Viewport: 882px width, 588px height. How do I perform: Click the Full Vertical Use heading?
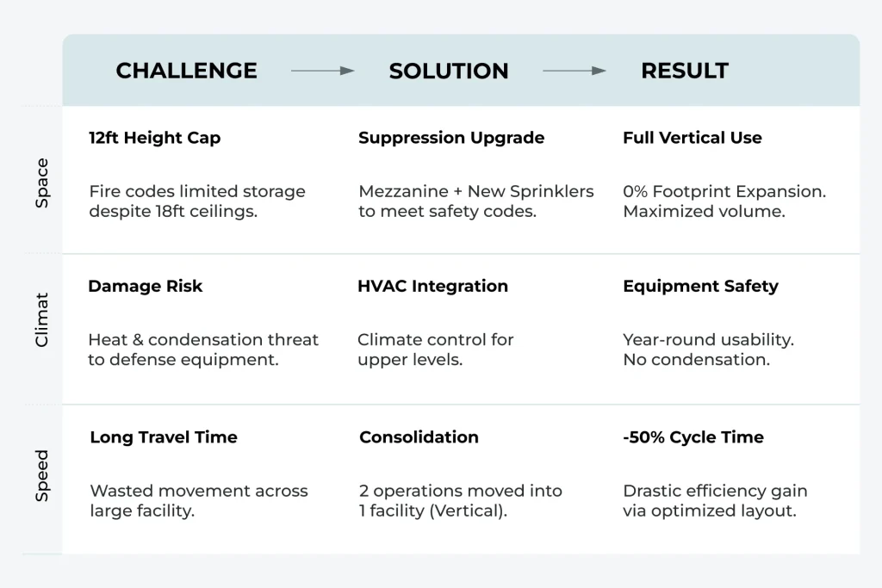693,138
